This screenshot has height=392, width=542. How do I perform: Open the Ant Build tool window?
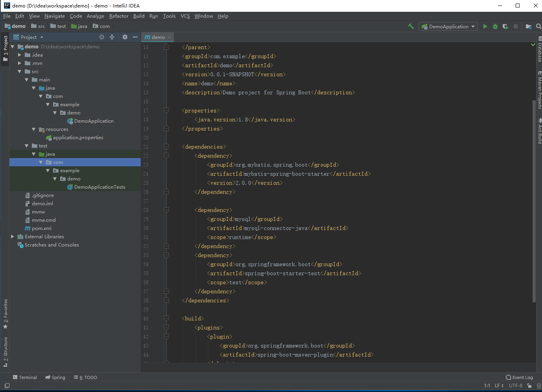pyautogui.click(x=540, y=131)
